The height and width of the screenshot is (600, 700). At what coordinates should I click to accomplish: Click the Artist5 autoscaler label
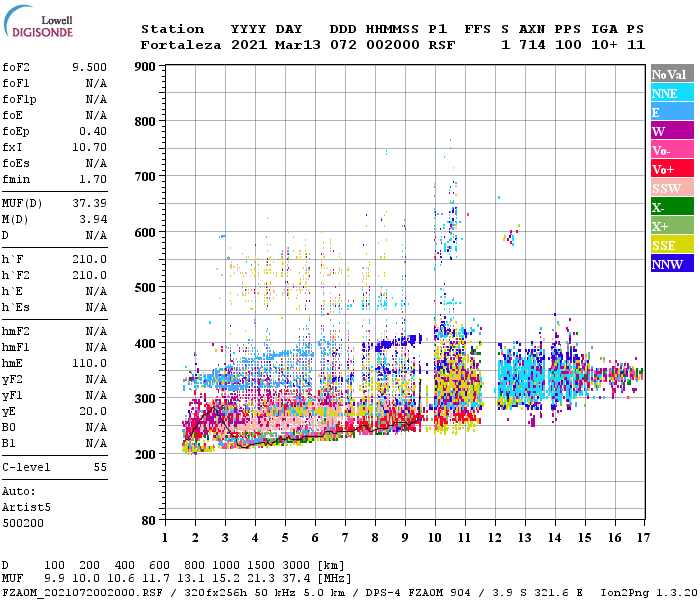[x=26, y=507]
